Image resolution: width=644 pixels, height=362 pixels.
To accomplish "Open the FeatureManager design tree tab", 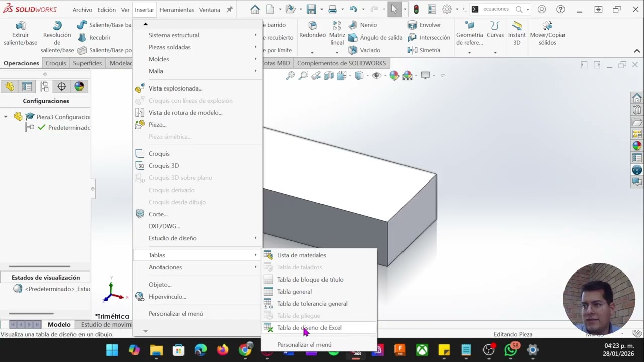I will pos(10,86).
